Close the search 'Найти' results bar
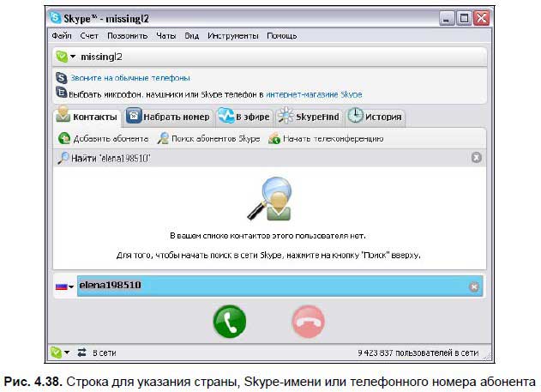 pyautogui.click(x=477, y=158)
